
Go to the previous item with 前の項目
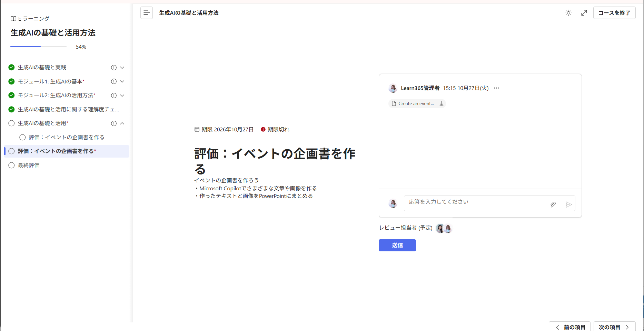[x=569, y=327]
